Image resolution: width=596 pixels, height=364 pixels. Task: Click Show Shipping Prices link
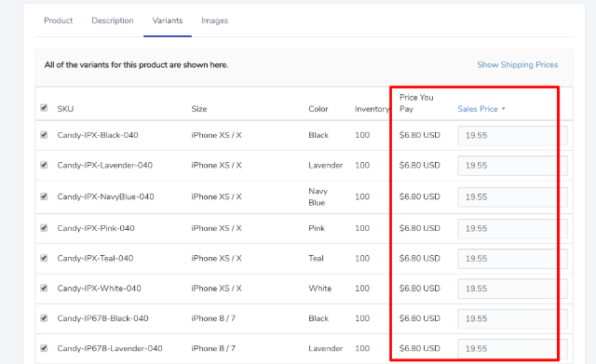[x=518, y=64]
